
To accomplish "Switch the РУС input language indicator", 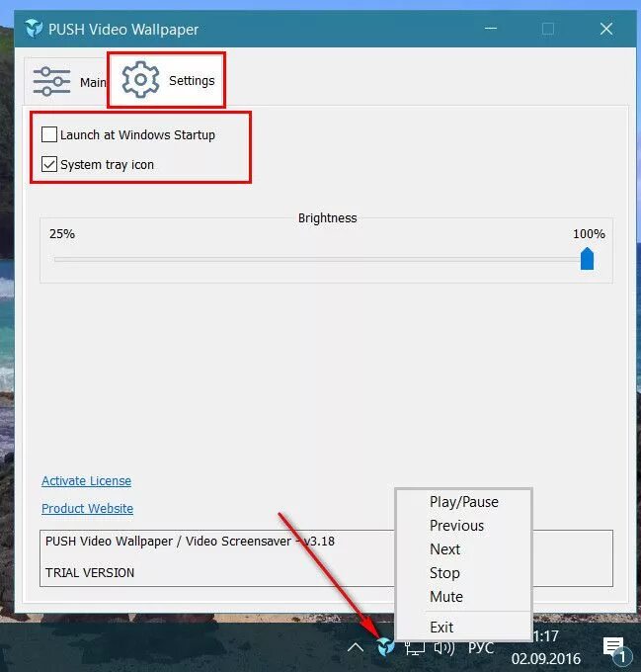I will pos(481,648).
